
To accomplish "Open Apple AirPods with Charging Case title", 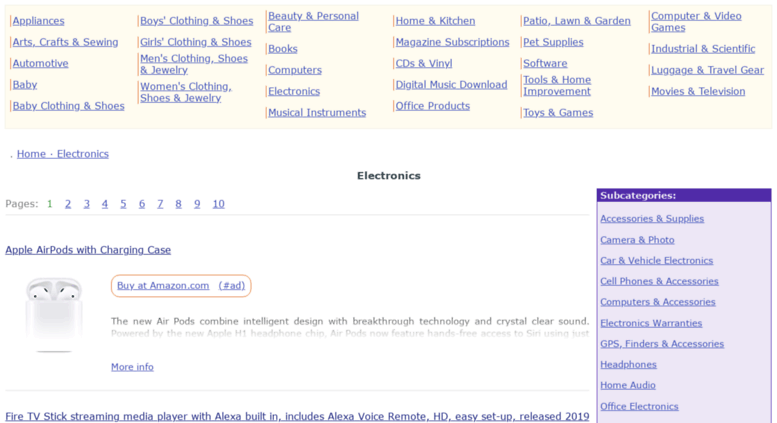I will pyautogui.click(x=88, y=250).
